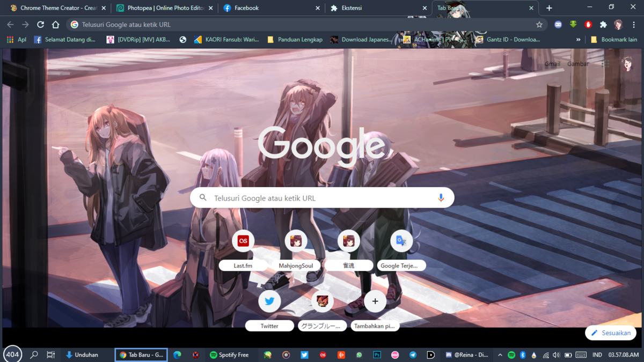Open Selamat Datang di... Facebook bookmark
Viewport: 644px width, 362px height.
pos(65,40)
